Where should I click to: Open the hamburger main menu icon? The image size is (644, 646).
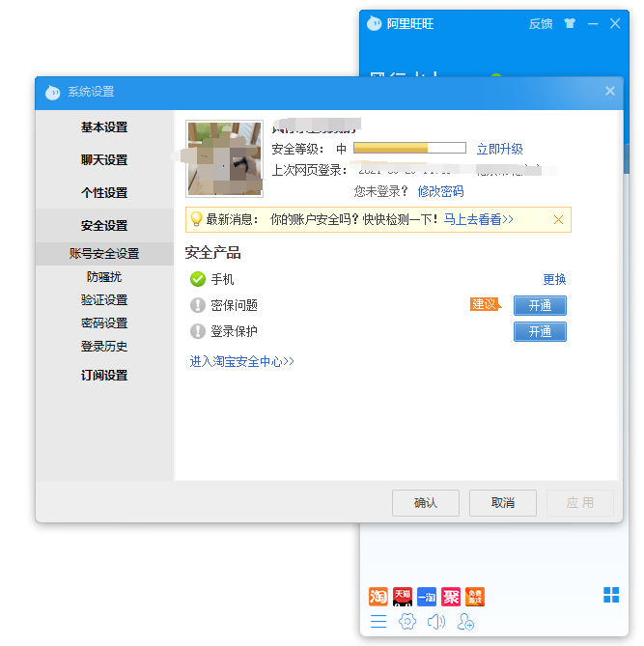click(x=378, y=622)
